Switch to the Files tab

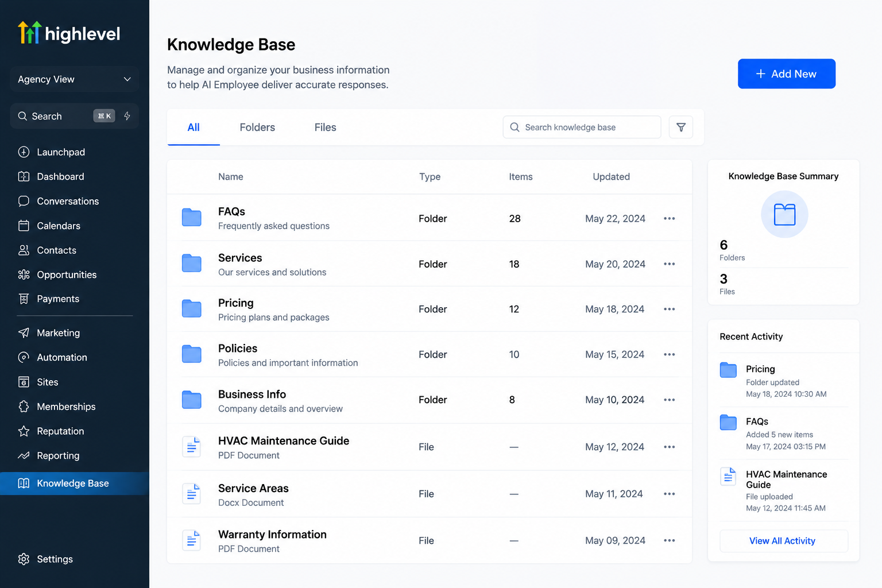[x=326, y=127]
